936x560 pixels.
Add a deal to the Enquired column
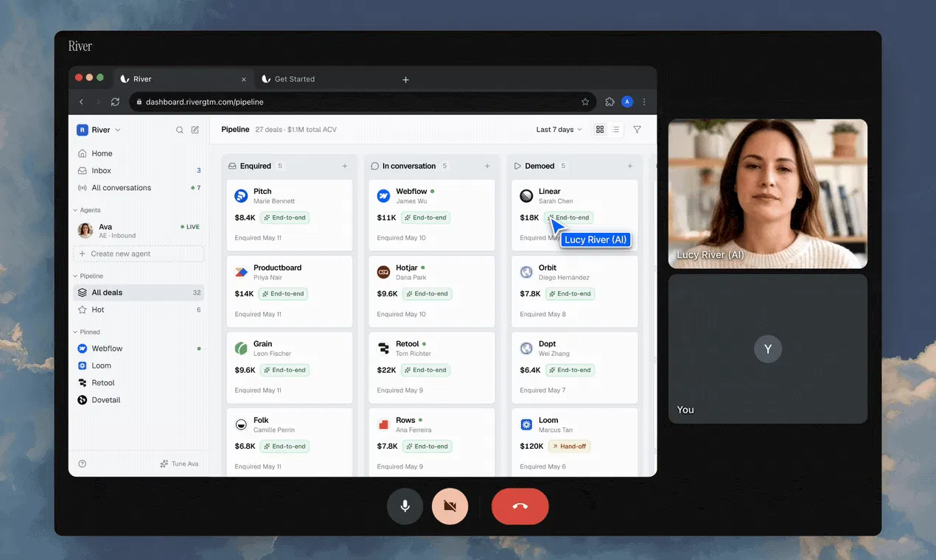click(345, 166)
